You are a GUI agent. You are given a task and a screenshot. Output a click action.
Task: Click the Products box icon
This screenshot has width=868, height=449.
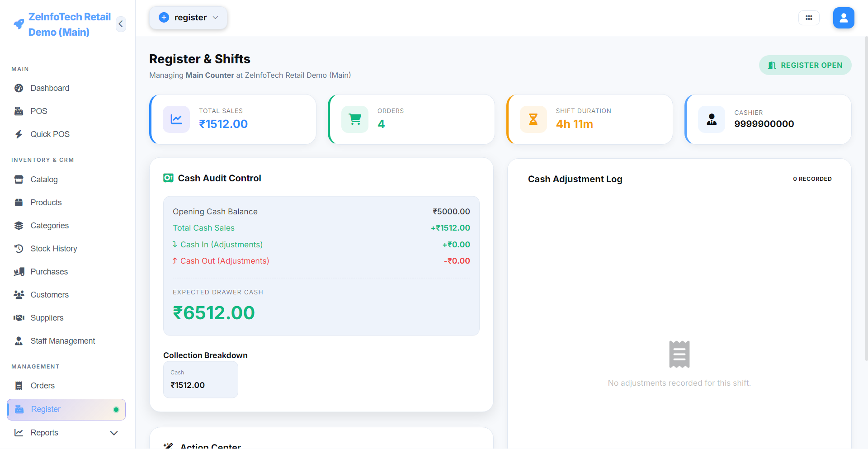[19, 203]
